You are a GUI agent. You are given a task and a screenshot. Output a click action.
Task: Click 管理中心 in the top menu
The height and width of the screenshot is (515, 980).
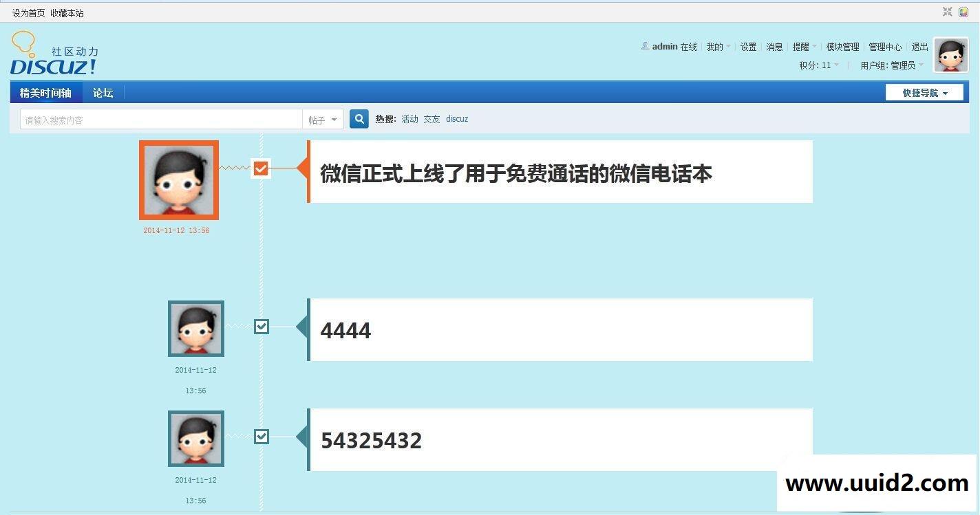[885, 46]
